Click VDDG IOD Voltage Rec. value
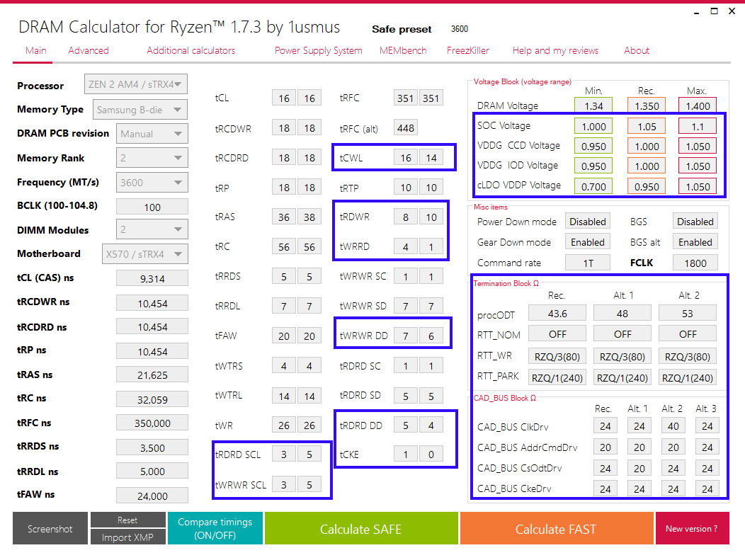Image resolution: width=745 pixels, height=560 pixels. click(x=647, y=166)
